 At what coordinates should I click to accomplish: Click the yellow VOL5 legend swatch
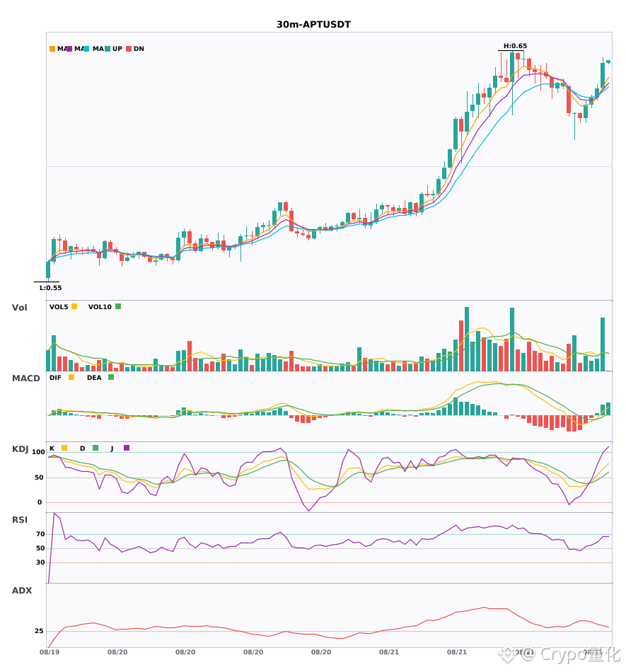[x=74, y=306]
